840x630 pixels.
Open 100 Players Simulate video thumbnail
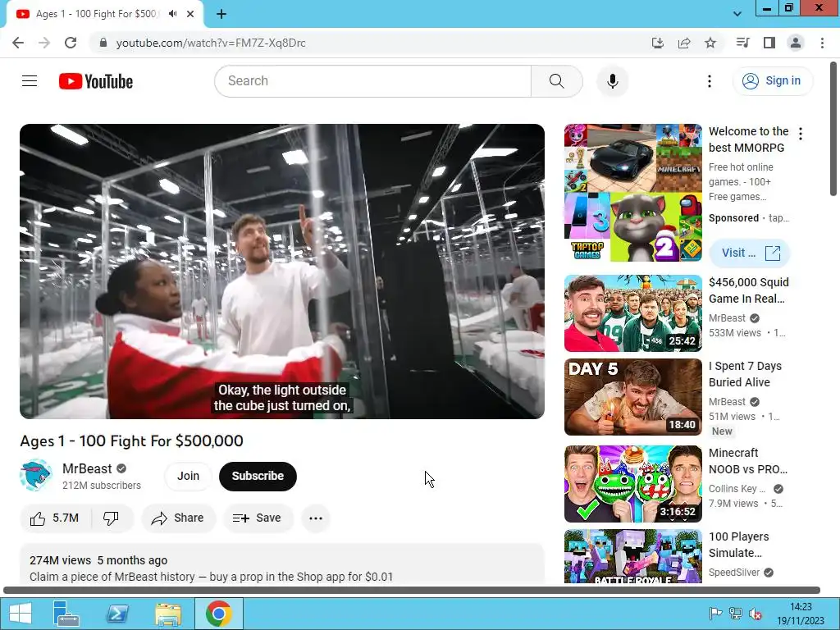pyautogui.click(x=632, y=557)
